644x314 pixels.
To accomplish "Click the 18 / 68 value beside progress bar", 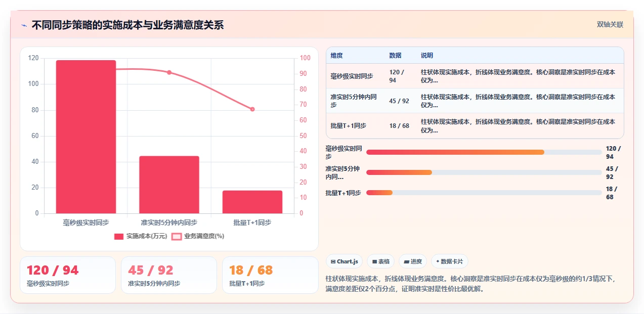I will 612,193.
